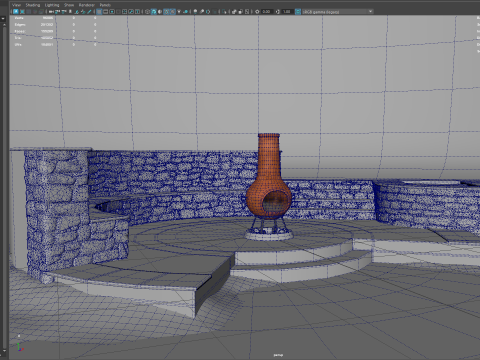
Task: Click the Wireframe on Shaded icon
Action: click(166, 12)
